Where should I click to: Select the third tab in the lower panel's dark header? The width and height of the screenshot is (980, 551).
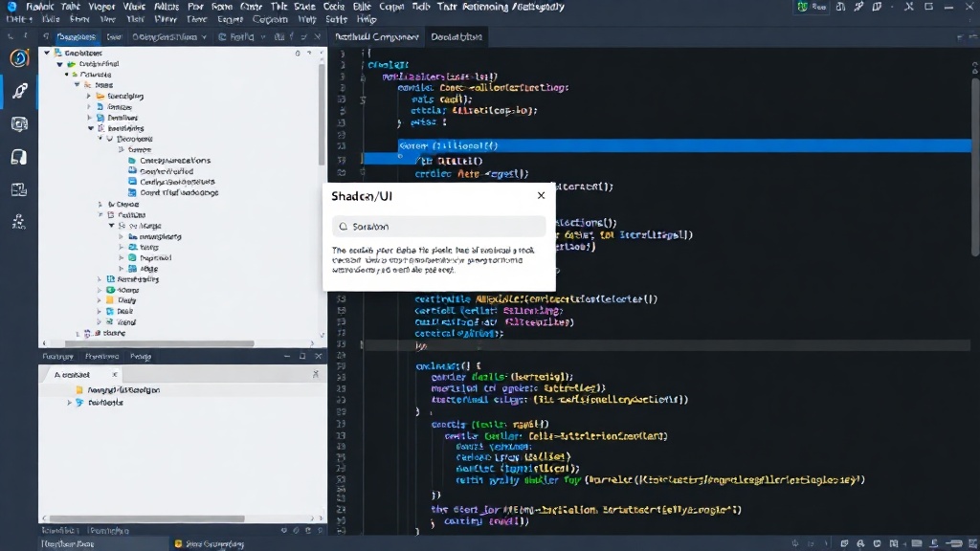pyautogui.click(x=141, y=357)
